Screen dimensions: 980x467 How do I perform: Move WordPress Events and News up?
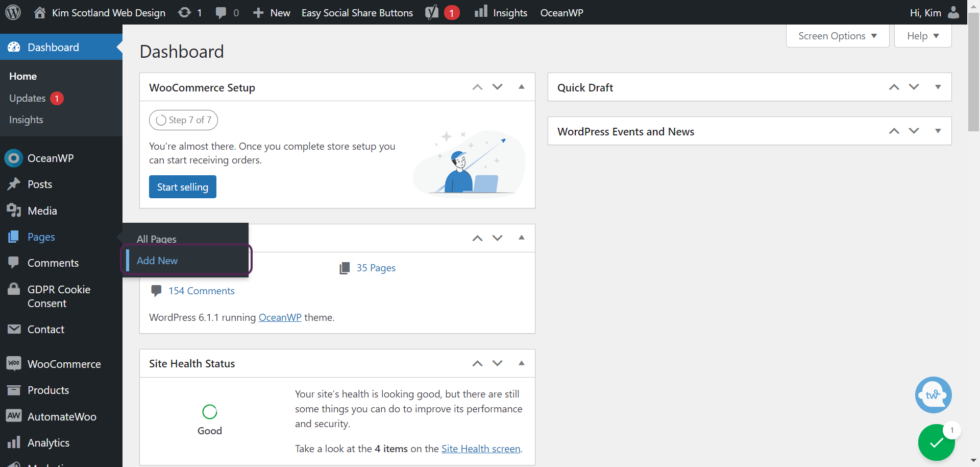point(894,131)
